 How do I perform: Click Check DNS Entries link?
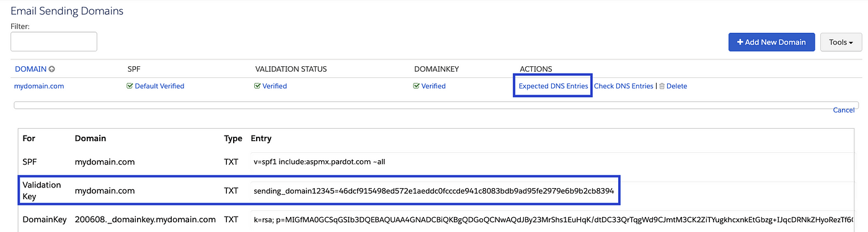pos(624,86)
